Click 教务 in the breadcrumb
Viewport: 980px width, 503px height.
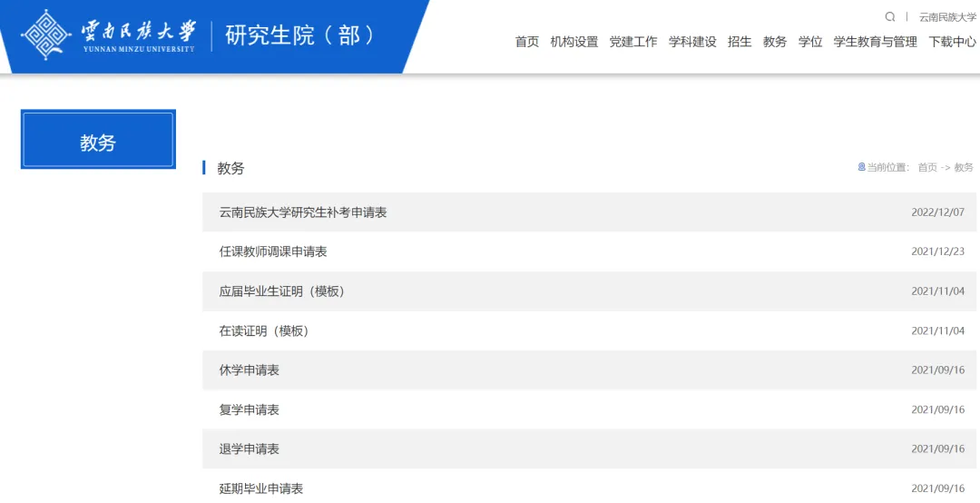964,167
